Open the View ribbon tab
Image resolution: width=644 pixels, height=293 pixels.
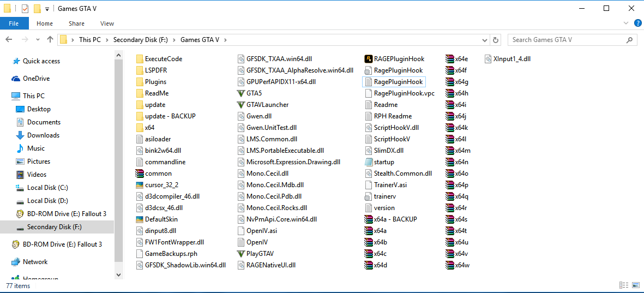click(107, 23)
